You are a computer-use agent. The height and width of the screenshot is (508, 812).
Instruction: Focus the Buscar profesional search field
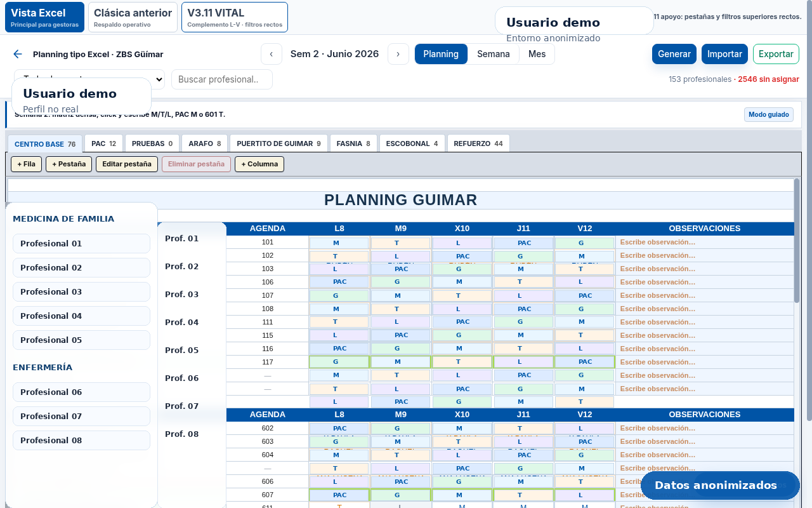point(222,79)
